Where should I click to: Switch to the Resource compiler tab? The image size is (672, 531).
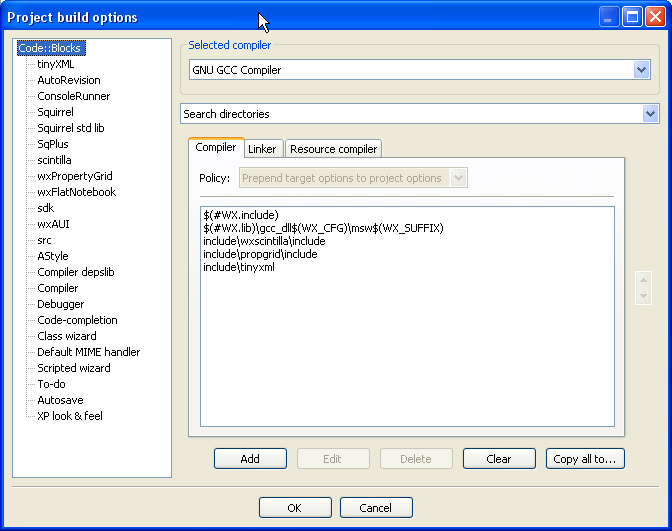333,149
